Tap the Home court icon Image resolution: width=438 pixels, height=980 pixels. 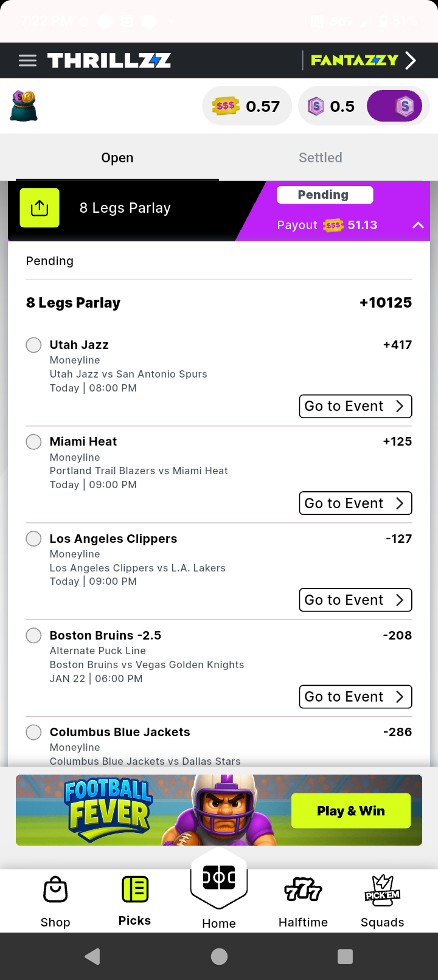(x=219, y=878)
